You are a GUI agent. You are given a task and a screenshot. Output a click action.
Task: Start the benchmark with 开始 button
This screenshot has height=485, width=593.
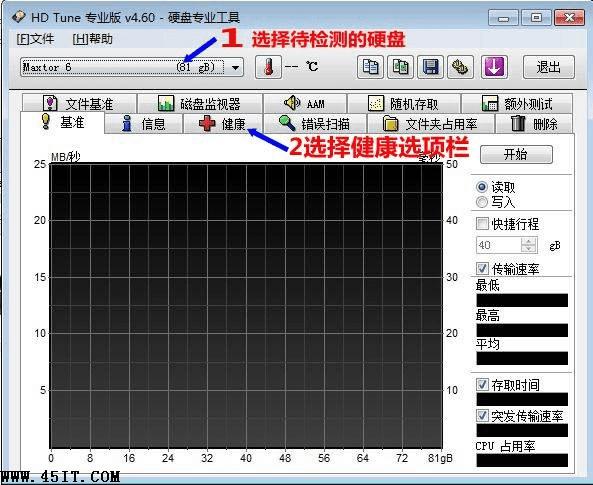(x=516, y=154)
